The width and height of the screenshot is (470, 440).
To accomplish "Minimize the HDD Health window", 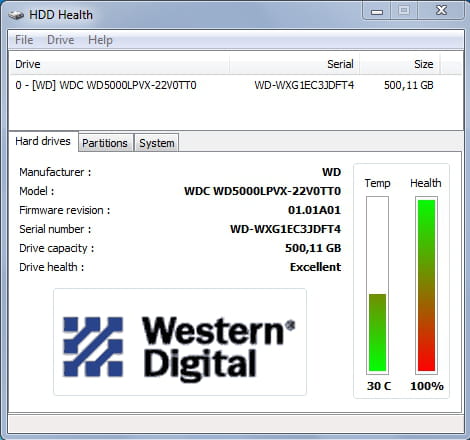I will click(x=377, y=11).
